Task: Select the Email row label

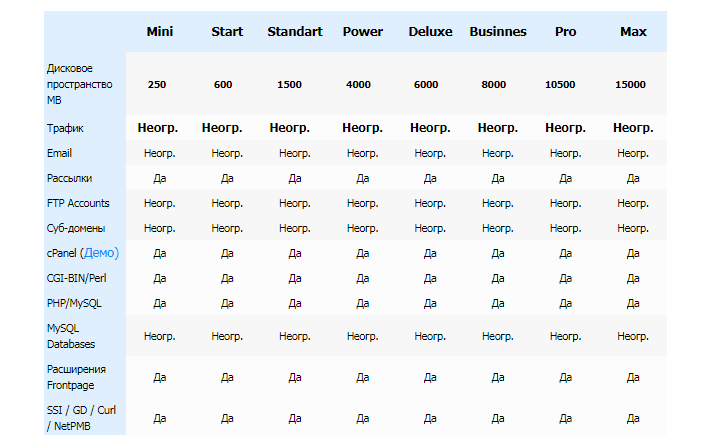Action: coord(59,153)
